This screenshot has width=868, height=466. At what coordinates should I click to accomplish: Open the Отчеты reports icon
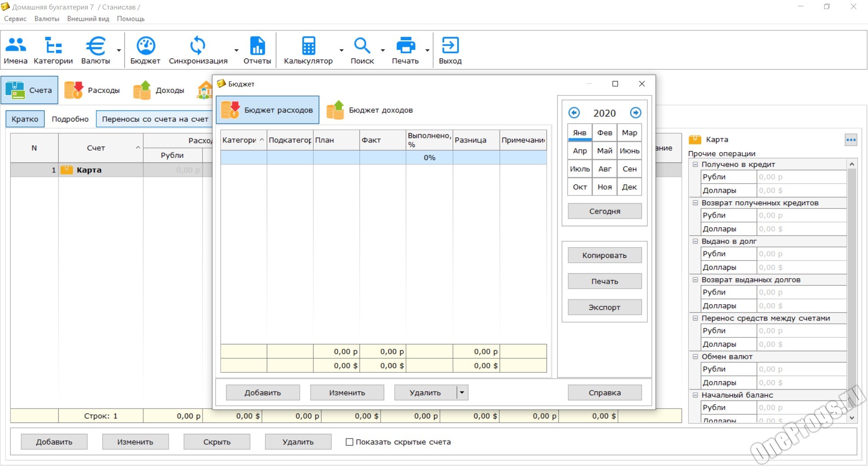(x=257, y=45)
